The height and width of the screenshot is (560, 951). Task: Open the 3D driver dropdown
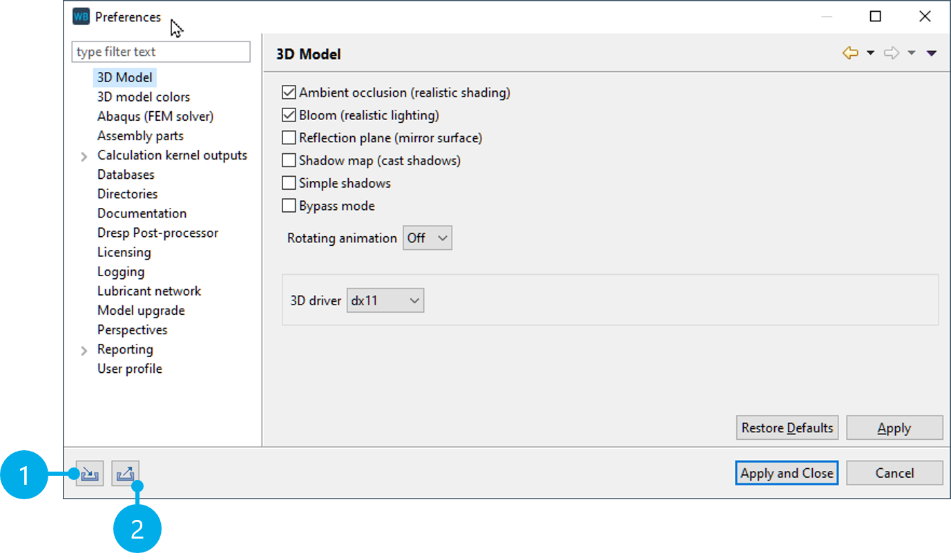click(x=385, y=300)
